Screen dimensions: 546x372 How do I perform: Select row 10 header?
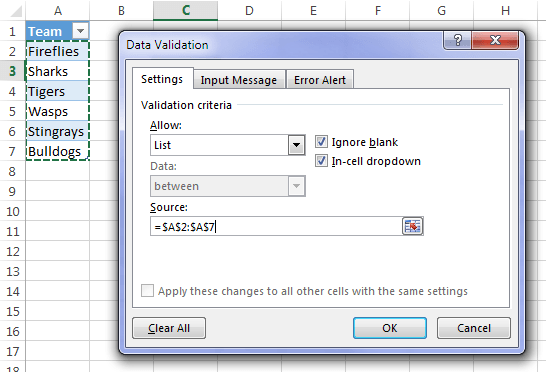(12, 211)
